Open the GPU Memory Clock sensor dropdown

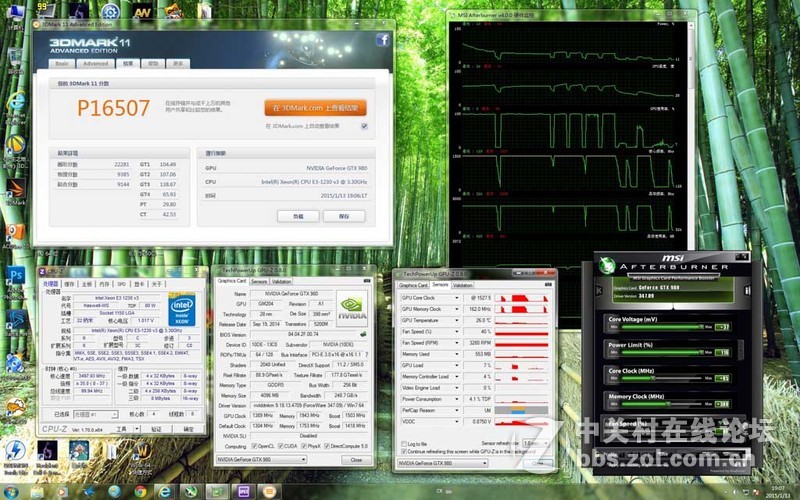pos(456,309)
